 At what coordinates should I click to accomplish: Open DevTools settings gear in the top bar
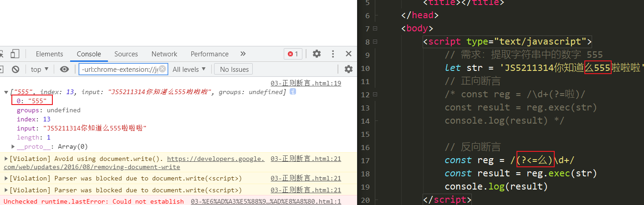click(x=317, y=54)
